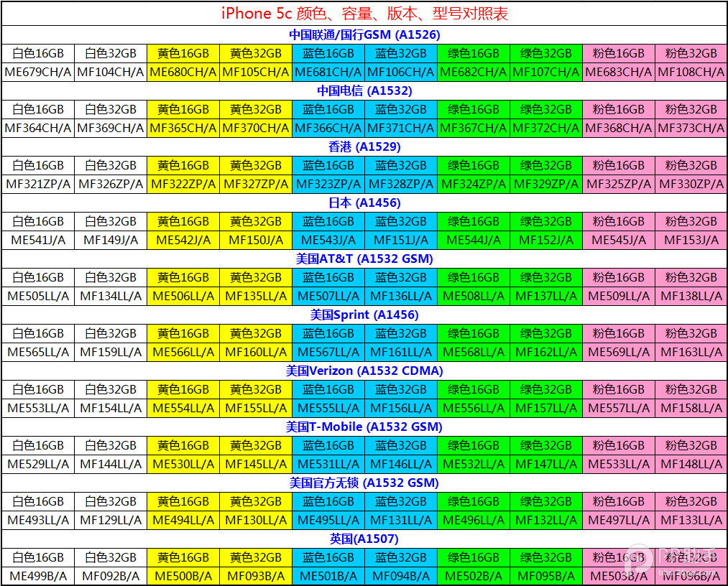Select green cell MF137LL/A
728x586 pixels.
pos(546,296)
